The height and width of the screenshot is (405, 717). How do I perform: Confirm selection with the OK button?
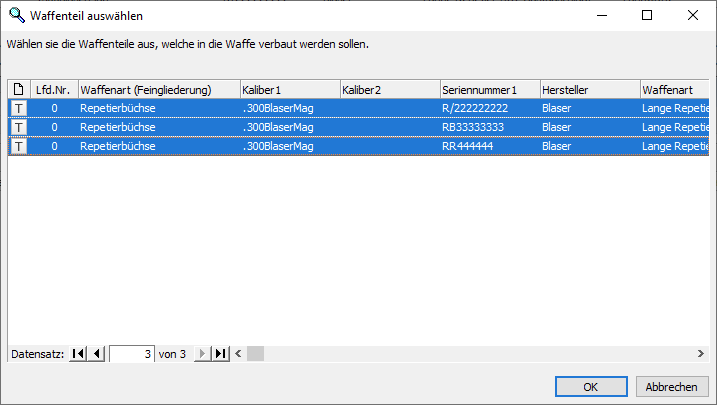tap(591, 387)
